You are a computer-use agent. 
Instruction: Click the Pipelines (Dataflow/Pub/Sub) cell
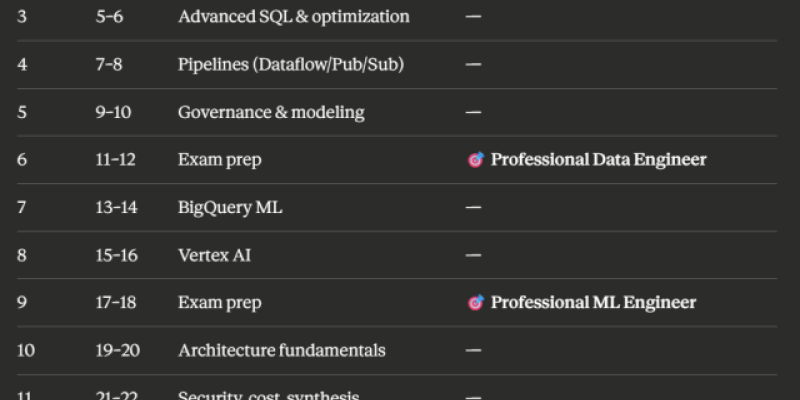coord(291,65)
